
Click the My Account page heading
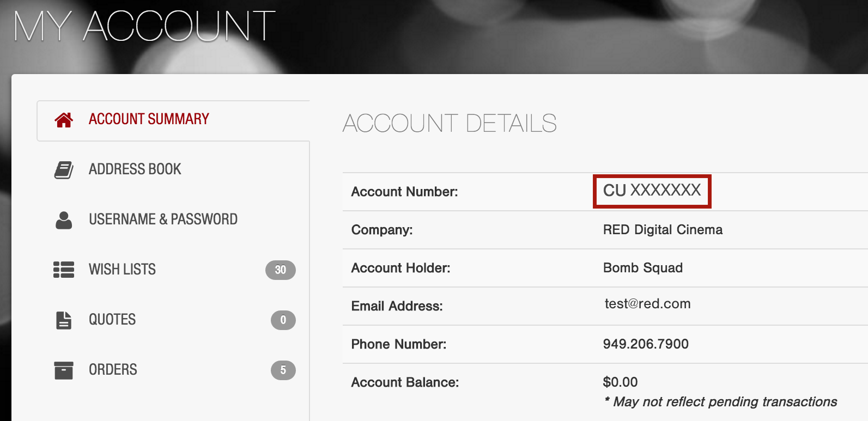[144, 26]
